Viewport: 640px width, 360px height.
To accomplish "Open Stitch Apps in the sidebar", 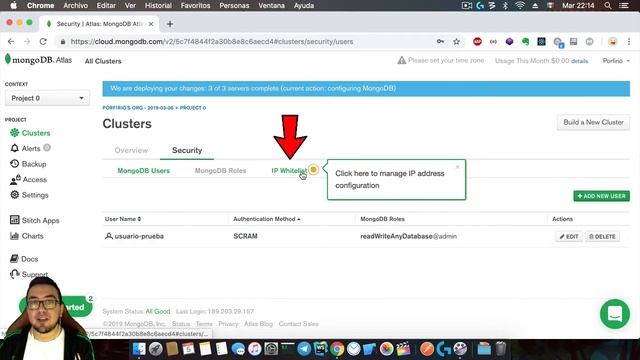I will click(35, 220).
